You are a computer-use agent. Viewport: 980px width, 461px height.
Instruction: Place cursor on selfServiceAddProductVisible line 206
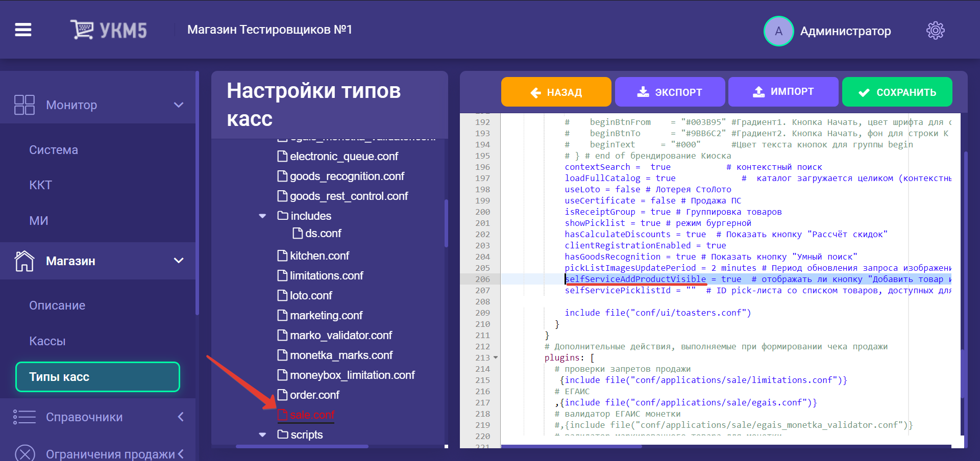726,279
